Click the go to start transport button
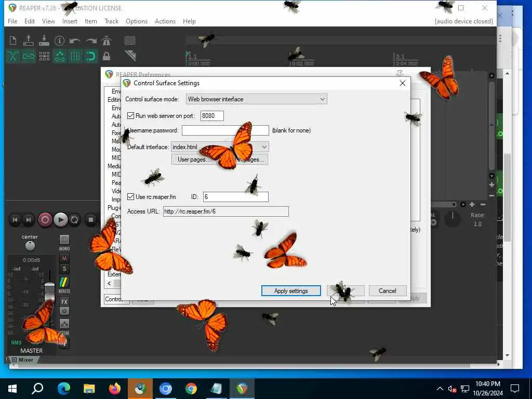 coord(15,220)
